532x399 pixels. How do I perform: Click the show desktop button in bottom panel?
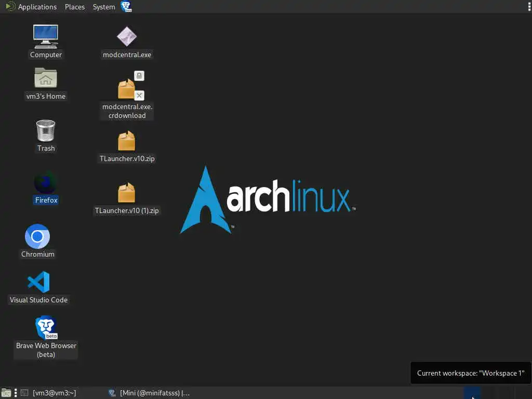pos(6,393)
